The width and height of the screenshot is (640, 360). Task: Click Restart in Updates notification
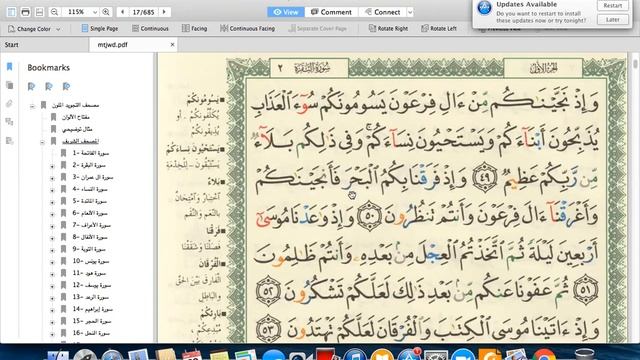pos(612,5)
